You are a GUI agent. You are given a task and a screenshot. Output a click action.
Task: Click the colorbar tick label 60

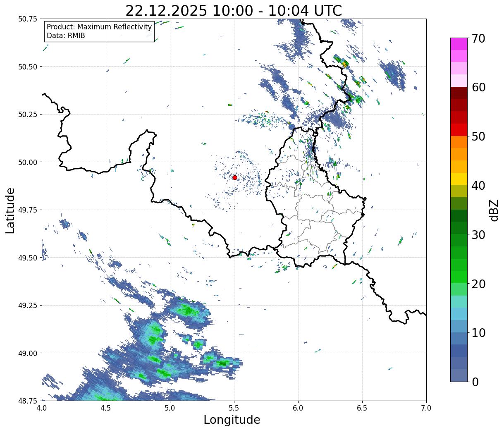point(478,87)
